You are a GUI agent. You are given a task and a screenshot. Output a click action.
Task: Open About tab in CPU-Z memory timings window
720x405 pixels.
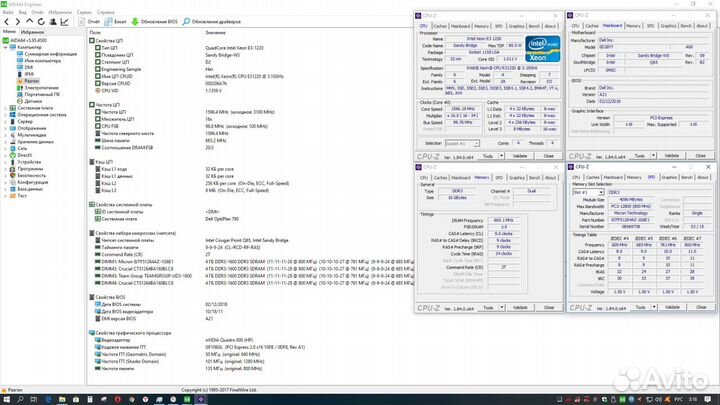tap(550, 178)
